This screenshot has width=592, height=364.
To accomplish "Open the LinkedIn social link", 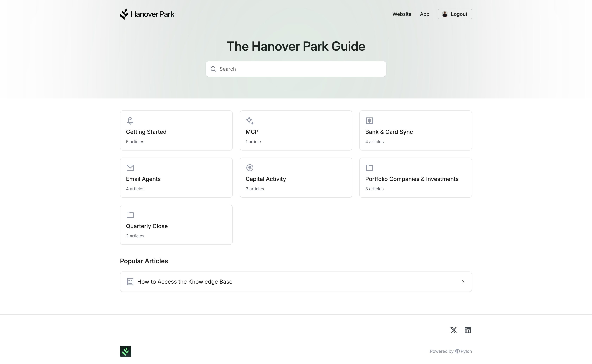I will click(468, 330).
